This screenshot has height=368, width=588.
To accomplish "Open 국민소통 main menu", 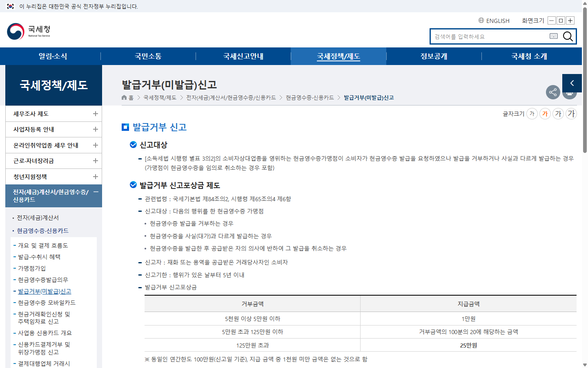I will coord(148,56).
